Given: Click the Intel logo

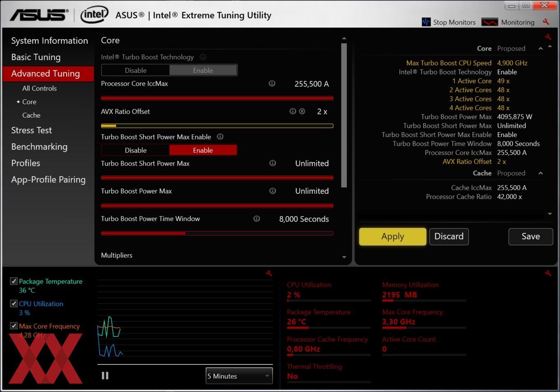Looking at the screenshot, I should (x=94, y=15).
